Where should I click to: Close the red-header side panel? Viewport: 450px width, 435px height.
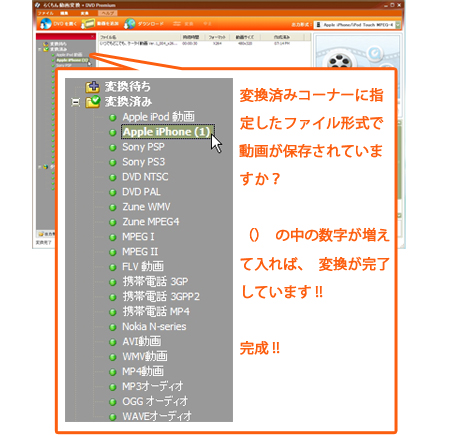pos(92,36)
